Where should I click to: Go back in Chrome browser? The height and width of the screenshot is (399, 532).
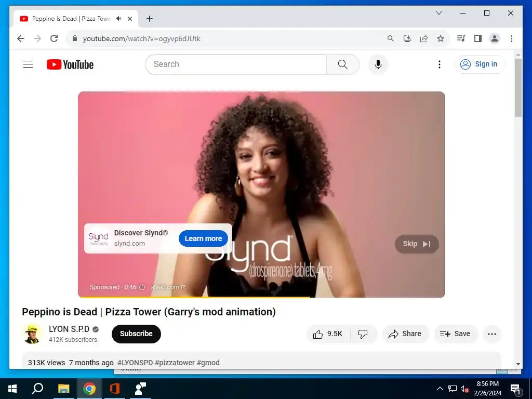point(21,38)
